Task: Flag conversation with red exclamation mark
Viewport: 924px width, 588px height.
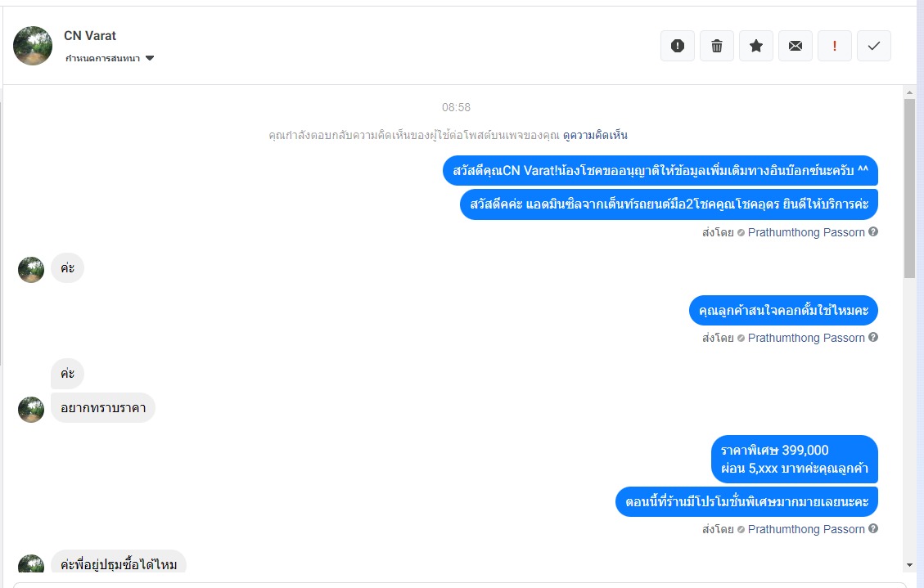Action: (835, 46)
